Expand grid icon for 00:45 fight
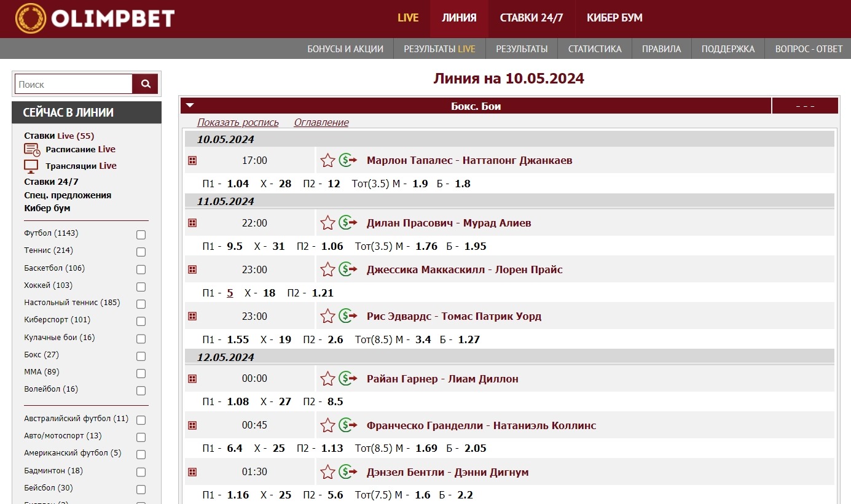The image size is (851, 504). (x=192, y=425)
